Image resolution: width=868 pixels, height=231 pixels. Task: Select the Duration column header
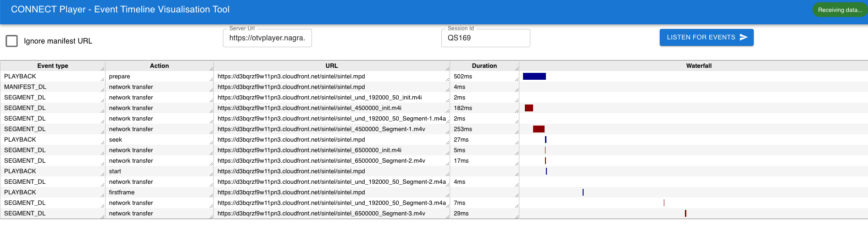click(x=484, y=66)
